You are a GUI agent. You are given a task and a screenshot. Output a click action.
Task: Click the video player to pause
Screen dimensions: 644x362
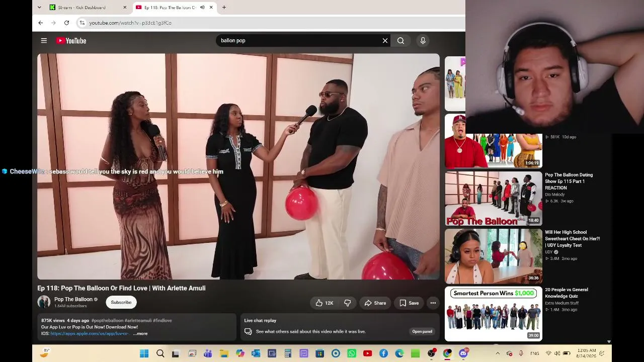[238, 166]
